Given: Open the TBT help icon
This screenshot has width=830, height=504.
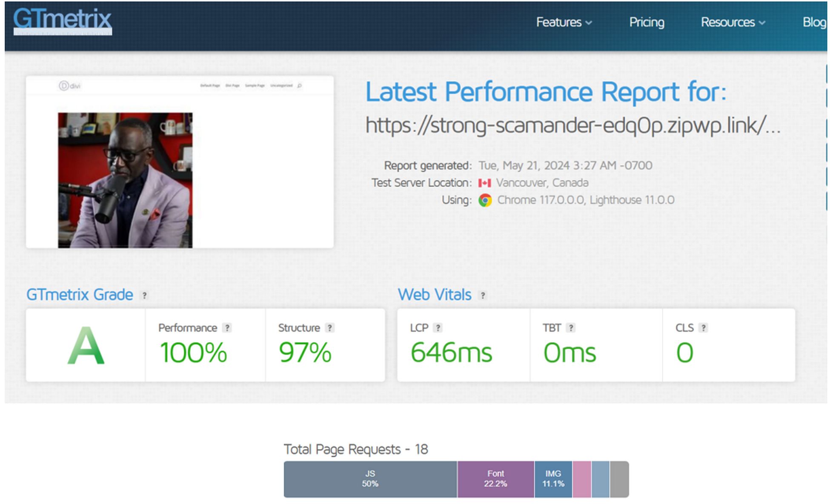Looking at the screenshot, I should coord(570,328).
